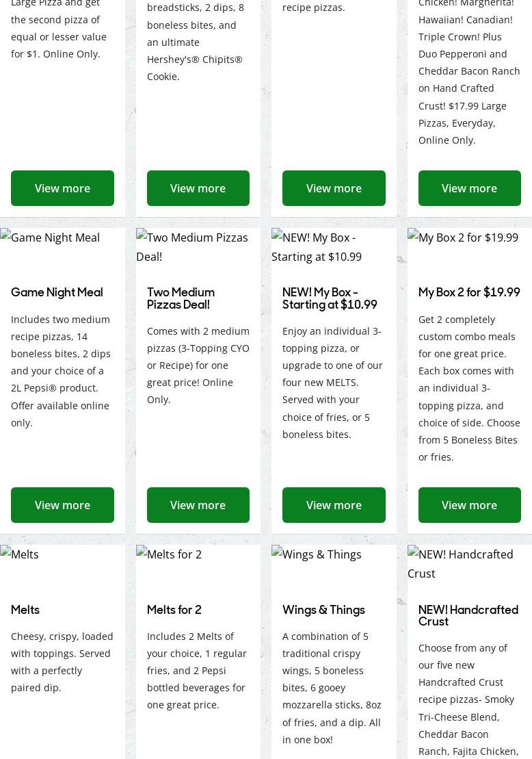
Task: Click View more for second pizza for $1 deal
Action: pyautogui.click(x=62, y=188)
